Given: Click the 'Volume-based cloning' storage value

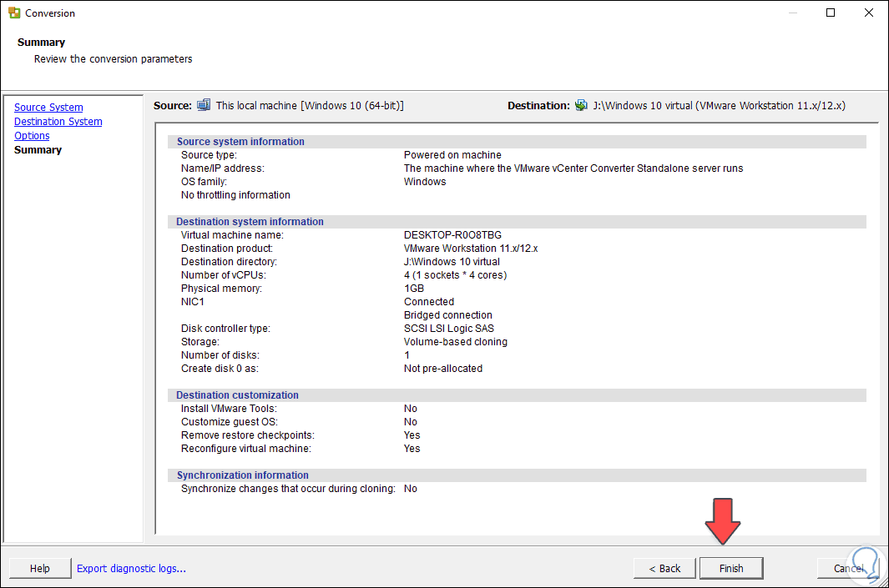Looking at the screenshot, I should [x=455, y=342].
